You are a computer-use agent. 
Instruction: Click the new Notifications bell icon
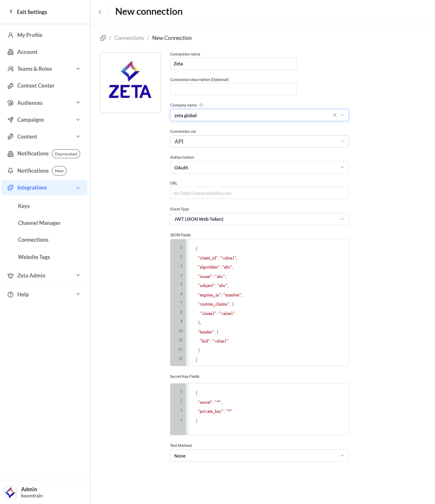coord(11,171)
